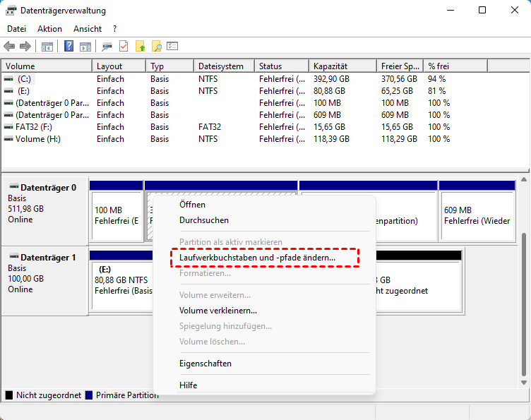Image resolution: width=531 pixels, height=420 pixels.
Task: Toggle the action pane toolbar icon
Action: pos(85,47)
